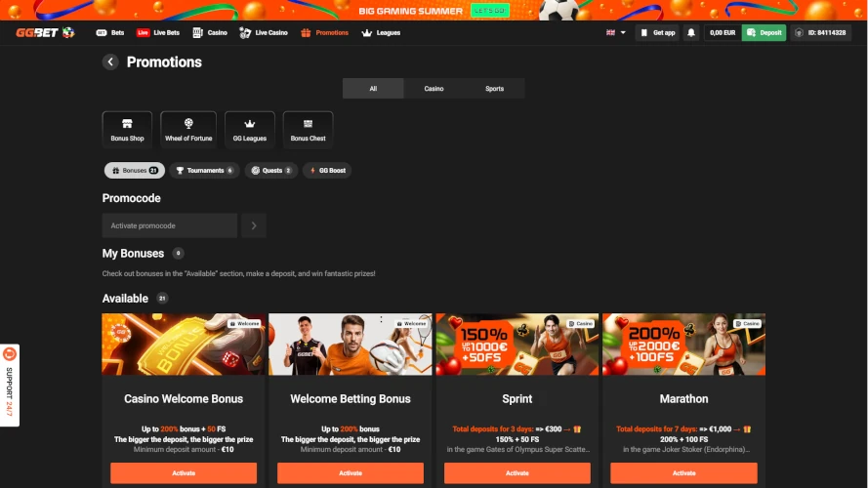868x488 pixels.
Task: Open the Leagues page
Action: [x=381, y=32]
